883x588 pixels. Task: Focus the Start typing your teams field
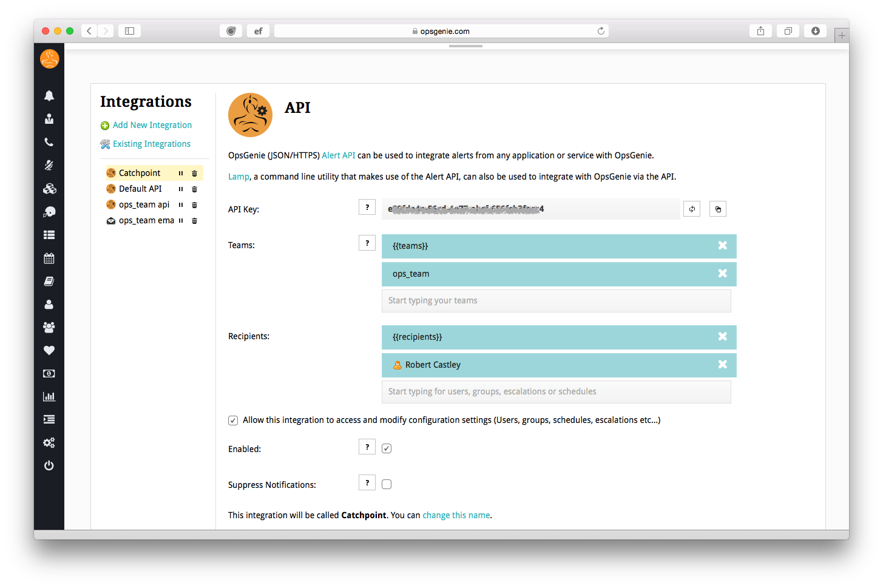click(556, 301)
